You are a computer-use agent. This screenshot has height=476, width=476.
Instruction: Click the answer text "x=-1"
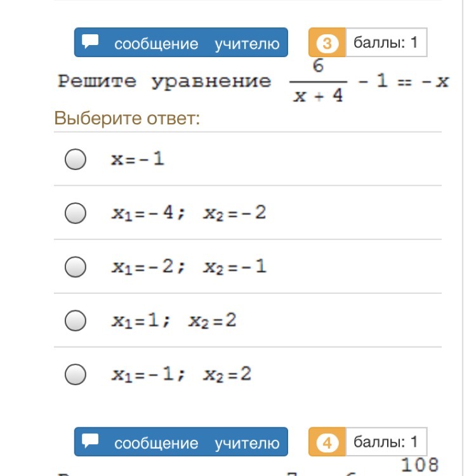138,159
